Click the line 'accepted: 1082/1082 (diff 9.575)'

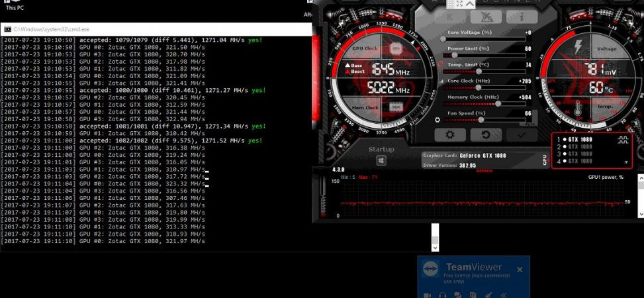[132, 140]
